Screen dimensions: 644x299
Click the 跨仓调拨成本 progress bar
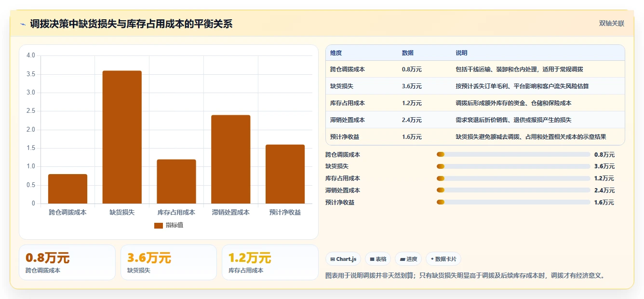click(513, 154)
